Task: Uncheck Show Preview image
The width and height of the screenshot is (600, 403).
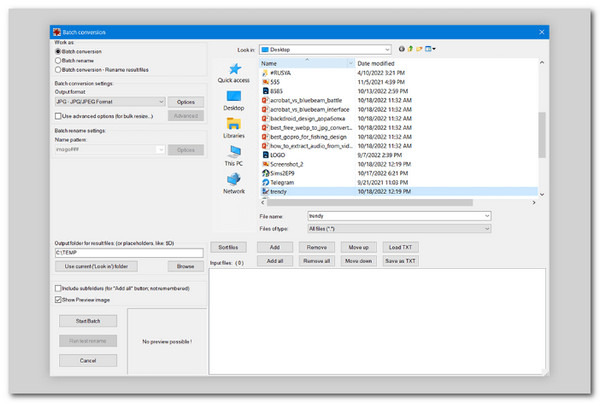Action: click(x=57, y=299)
